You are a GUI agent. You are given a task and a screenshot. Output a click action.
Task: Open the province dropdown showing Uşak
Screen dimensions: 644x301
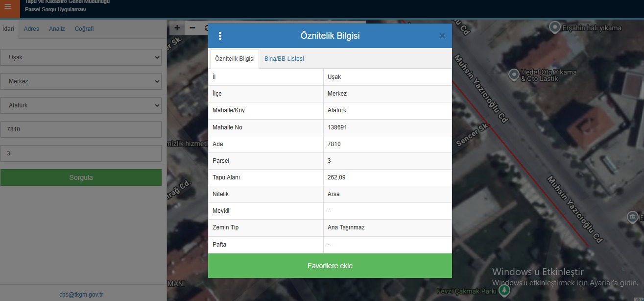click(81, 57)
